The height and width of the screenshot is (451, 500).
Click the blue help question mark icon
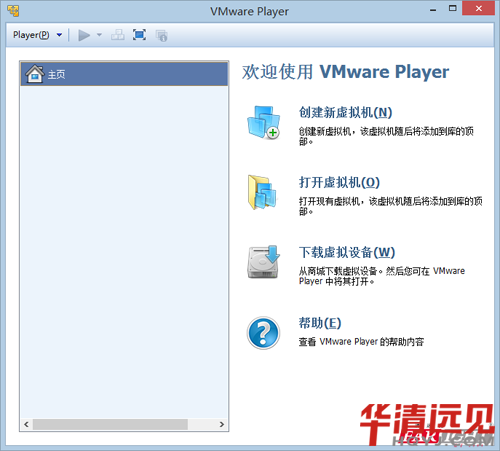263,333
